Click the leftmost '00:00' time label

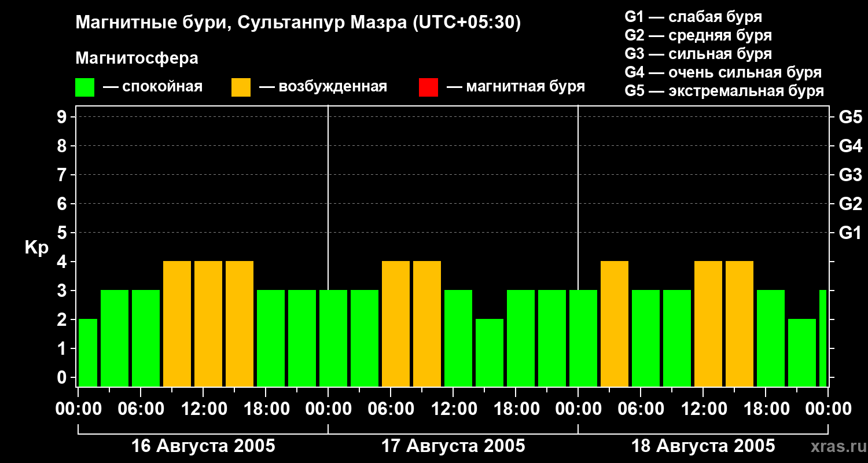tap(78, 409)
